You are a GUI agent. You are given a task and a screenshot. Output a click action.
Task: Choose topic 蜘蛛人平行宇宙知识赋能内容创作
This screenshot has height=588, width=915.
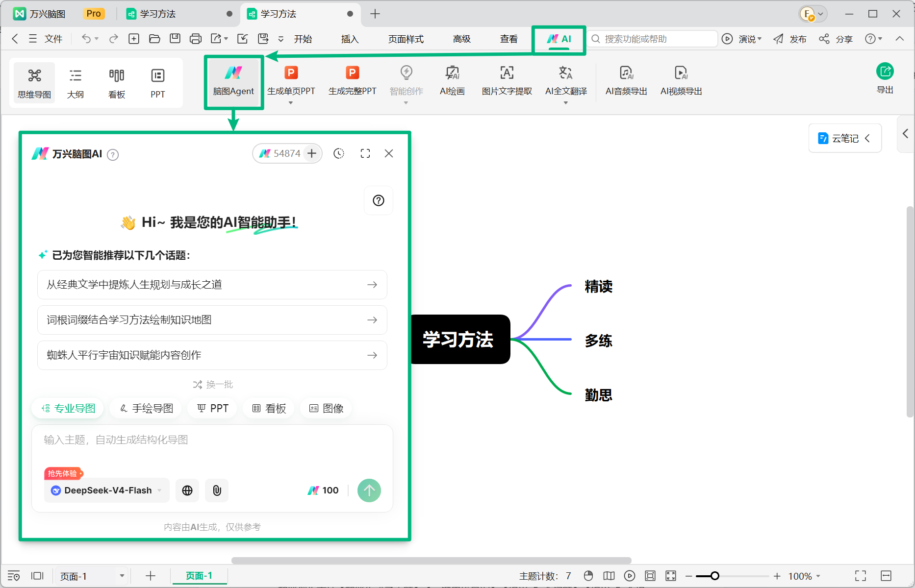[212, 355]
